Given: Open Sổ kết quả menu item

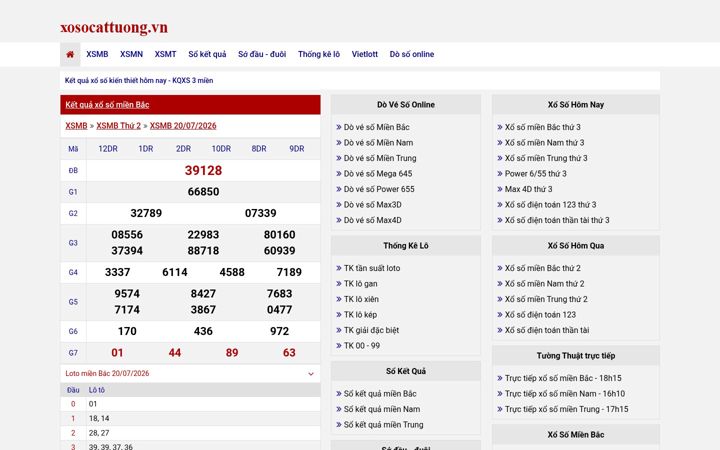Looking at the screenshot, I should (207, 54).
